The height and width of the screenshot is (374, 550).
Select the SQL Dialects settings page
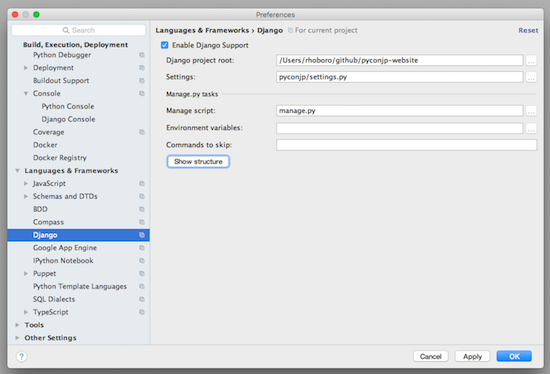point(54,299)
